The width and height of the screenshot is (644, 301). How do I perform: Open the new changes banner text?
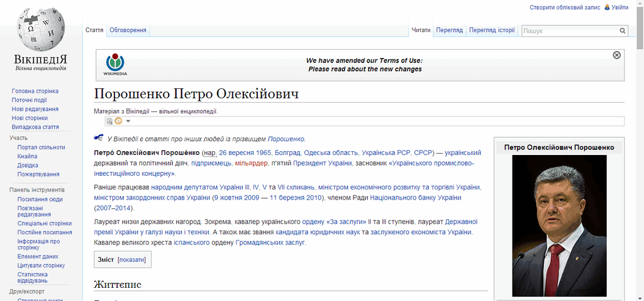pyautogui.click(x=365, y=69)
